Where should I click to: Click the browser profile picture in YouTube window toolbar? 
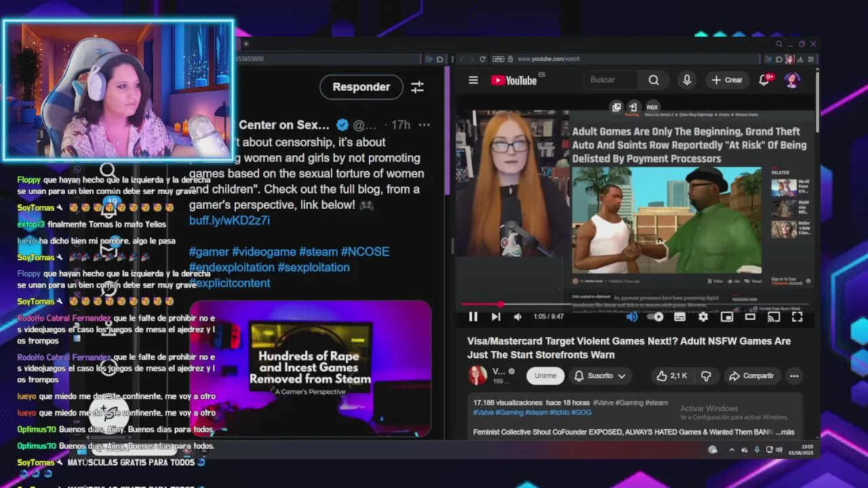coord(790,59)
